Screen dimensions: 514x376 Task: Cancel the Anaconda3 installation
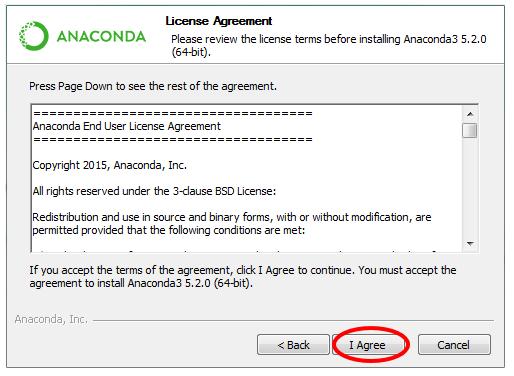(x=454, y=345)
